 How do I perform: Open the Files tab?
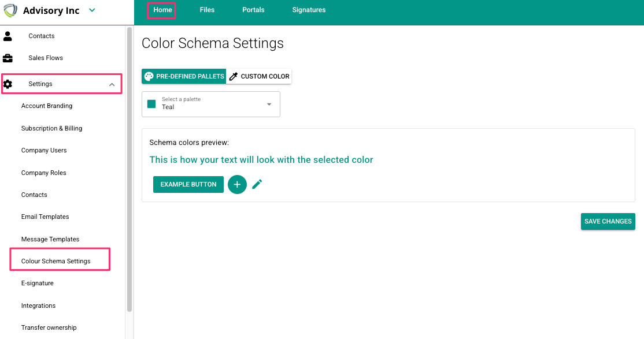coord(207,10)
